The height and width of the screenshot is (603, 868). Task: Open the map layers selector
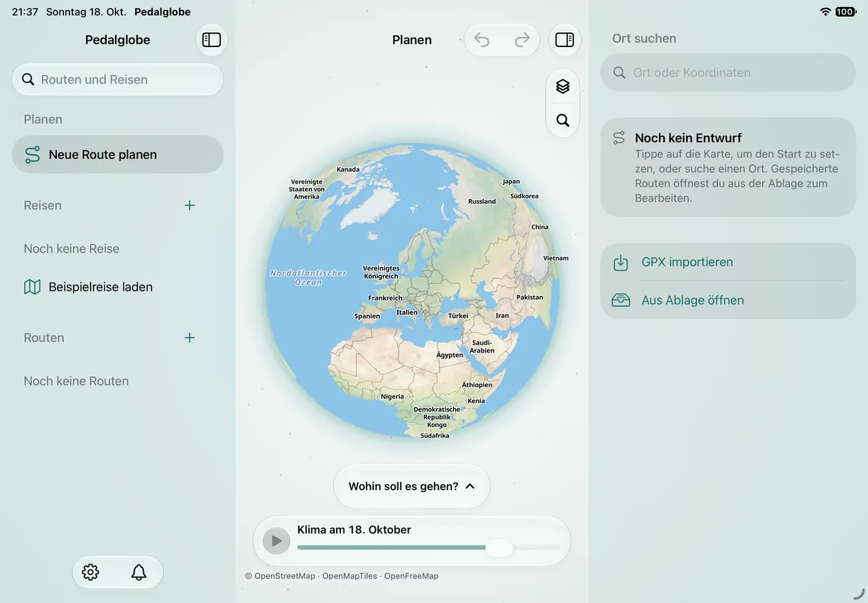click(562, 86)
